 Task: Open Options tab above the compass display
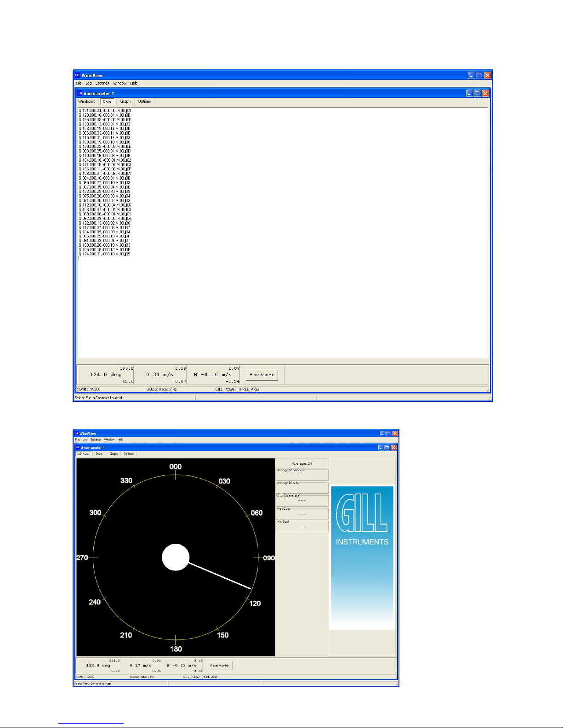128,454
